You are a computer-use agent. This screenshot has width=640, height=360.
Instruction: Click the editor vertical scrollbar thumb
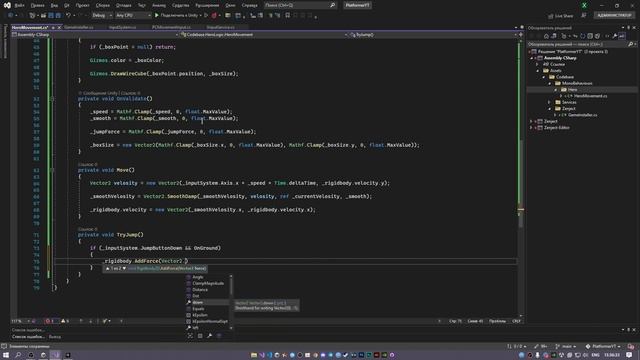tap(521, 184)
